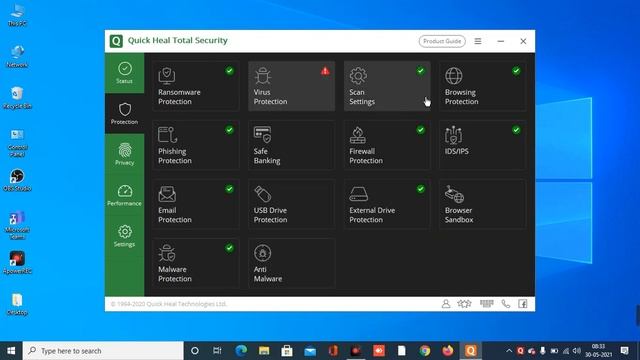Click the green check on External Drive Protection
The height and width of the screenshot is (360, 640).
[x=420, y=189]
